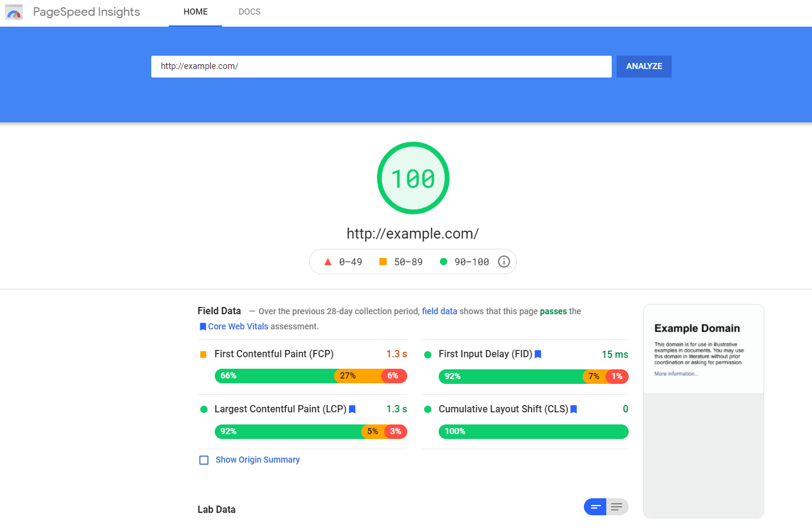The height and width of the screenshot is (531, 812).
Task: Click inside the URL input field
Action: (381, 66)
